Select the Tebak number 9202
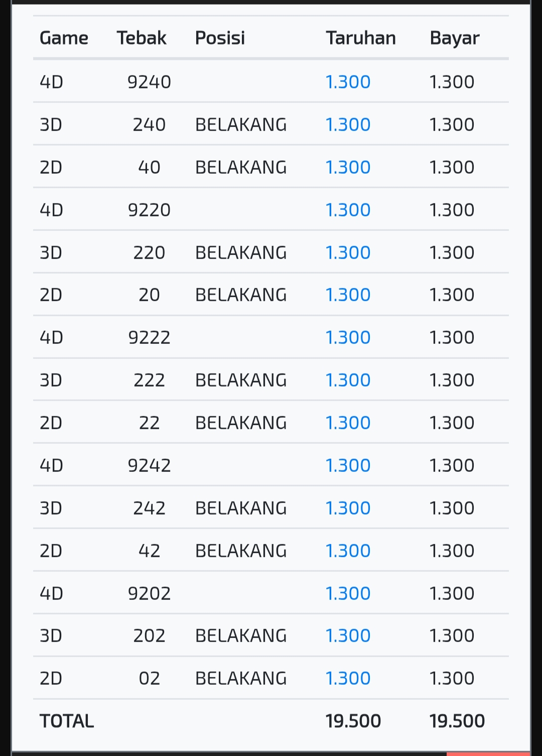The height and width of the screenshot is (756, 542). click(149, 593)
